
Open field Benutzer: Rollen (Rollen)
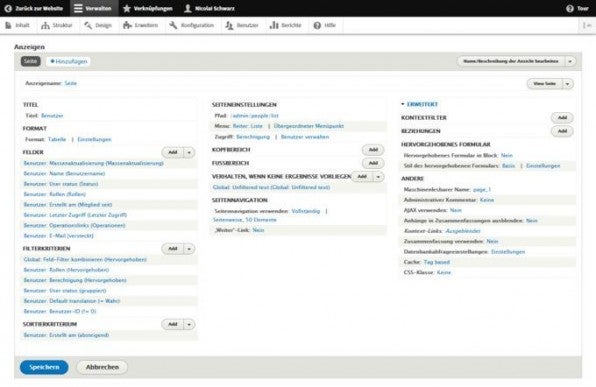coord(55,195)
